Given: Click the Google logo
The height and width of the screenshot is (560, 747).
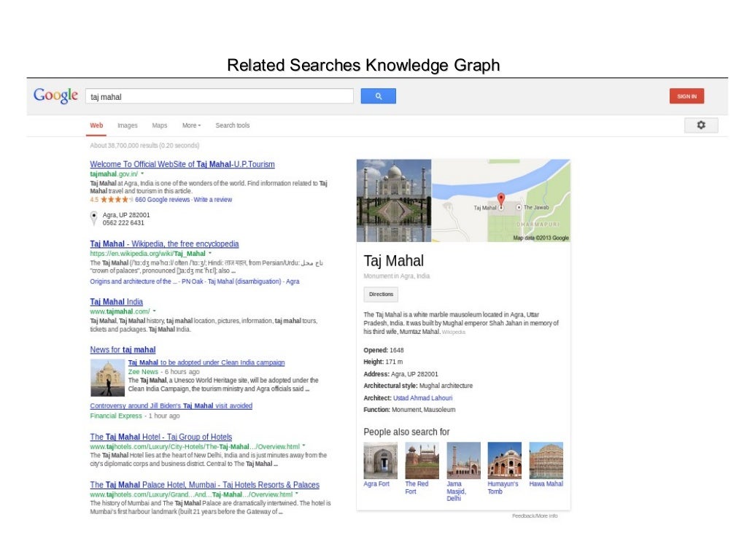Looking at the screenshot, I should (55, 96).
